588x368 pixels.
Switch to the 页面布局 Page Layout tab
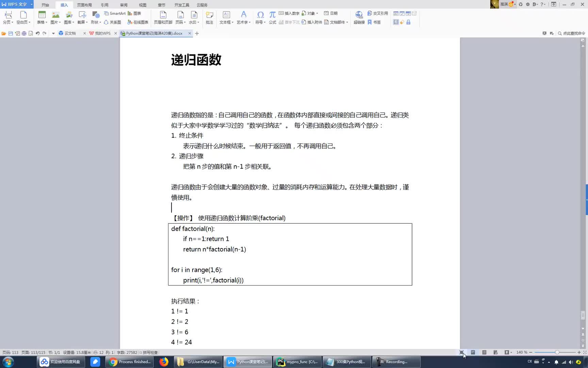(x=84, y=5)
